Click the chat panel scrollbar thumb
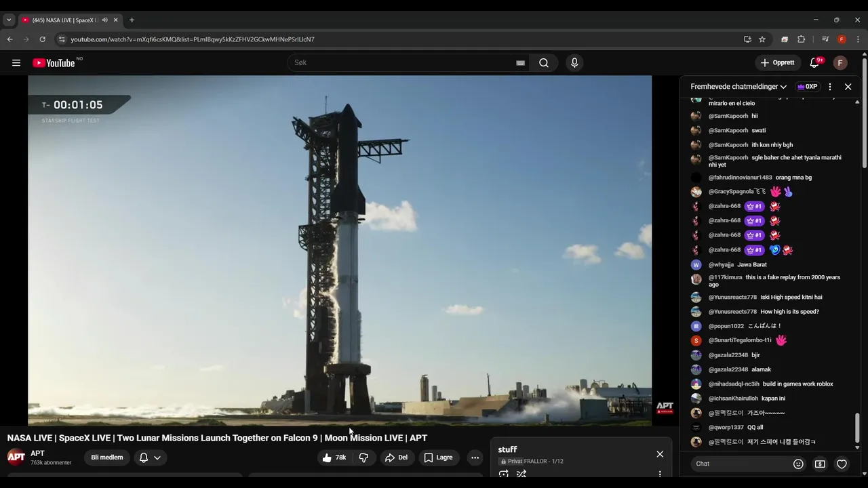 click(x=857, y=428)
